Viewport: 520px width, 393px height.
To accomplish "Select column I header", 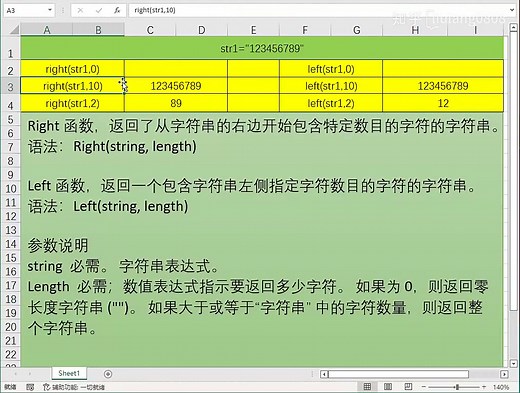I will (x=476, y=30).
